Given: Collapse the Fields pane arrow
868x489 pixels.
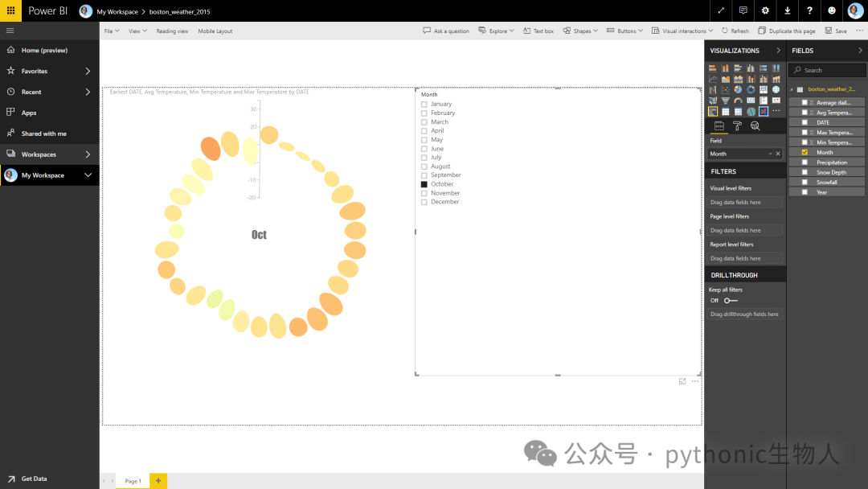Looking at the screenshot, I should pyautogui.click(x=860, y=51).
